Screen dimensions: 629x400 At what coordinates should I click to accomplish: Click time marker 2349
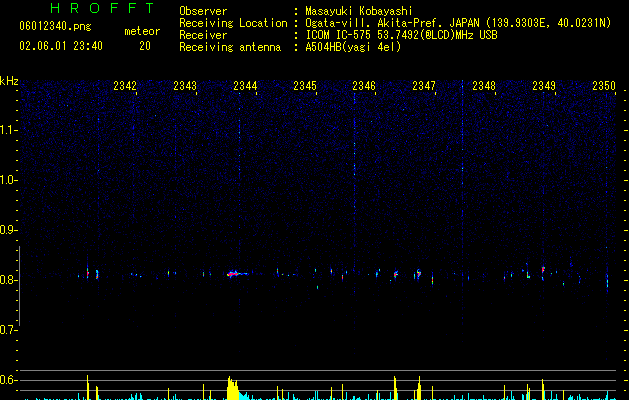click(x=544, y=86)
